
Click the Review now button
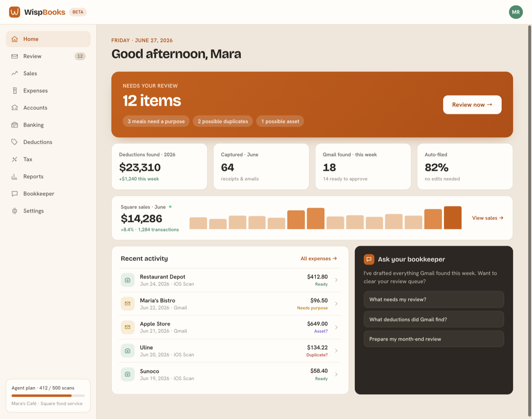472,105
